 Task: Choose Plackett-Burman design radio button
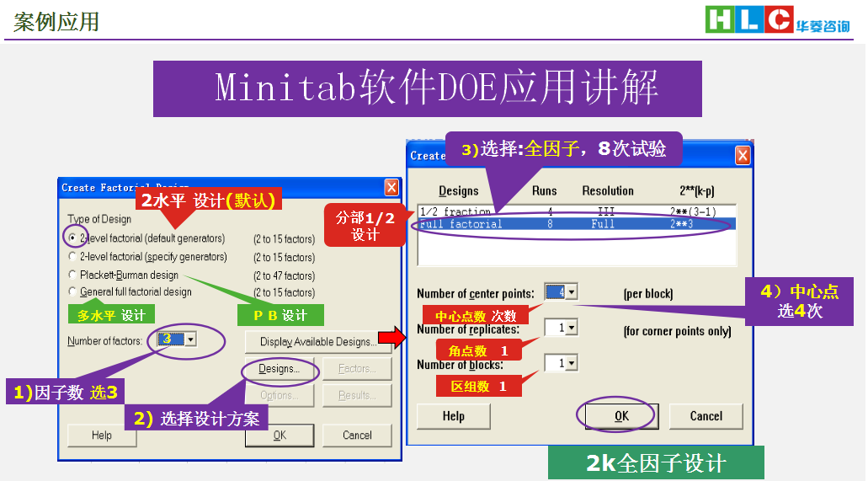(73, 275)
